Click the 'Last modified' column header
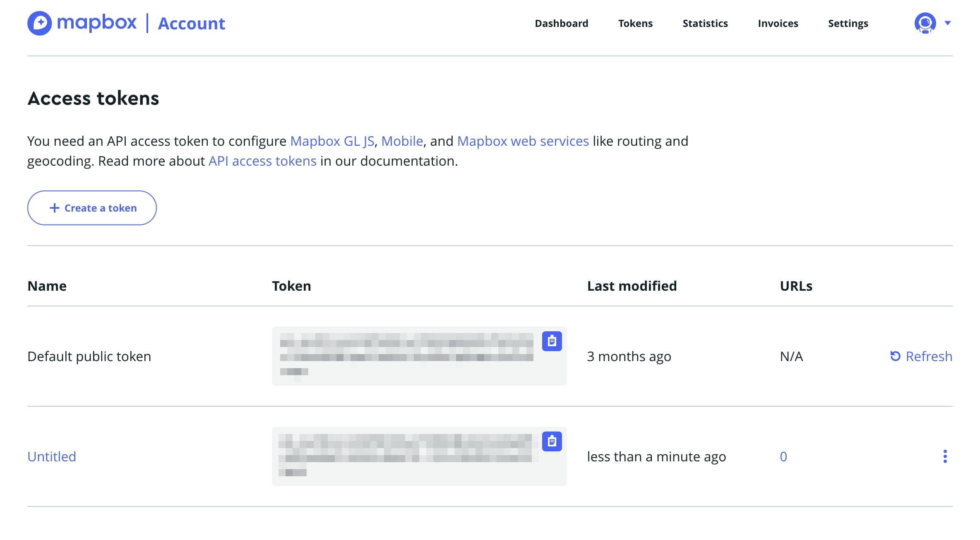The image size is (980, 540). pyautogui.click(x=632, y=286)
